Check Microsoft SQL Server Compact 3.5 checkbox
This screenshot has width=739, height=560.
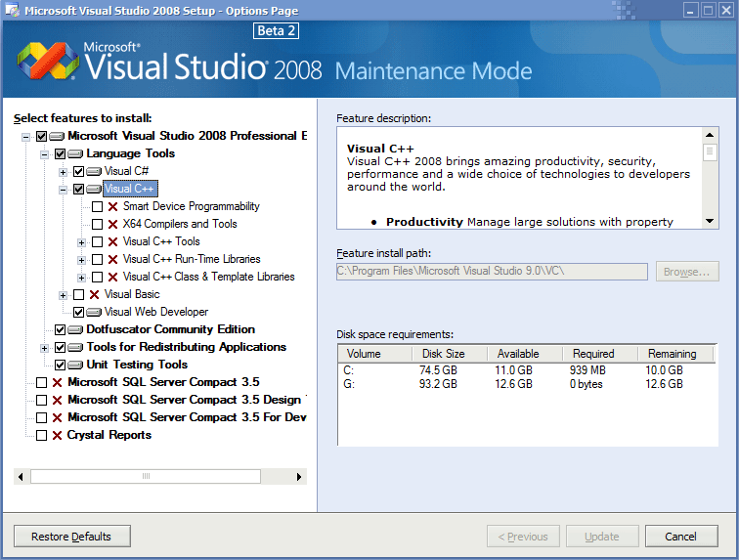click(41, 382)
